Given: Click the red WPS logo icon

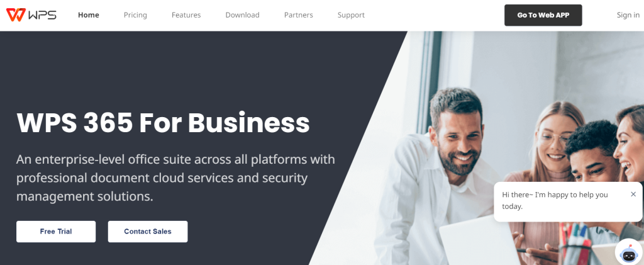Looking at the screenshot, I should [16, 15].
